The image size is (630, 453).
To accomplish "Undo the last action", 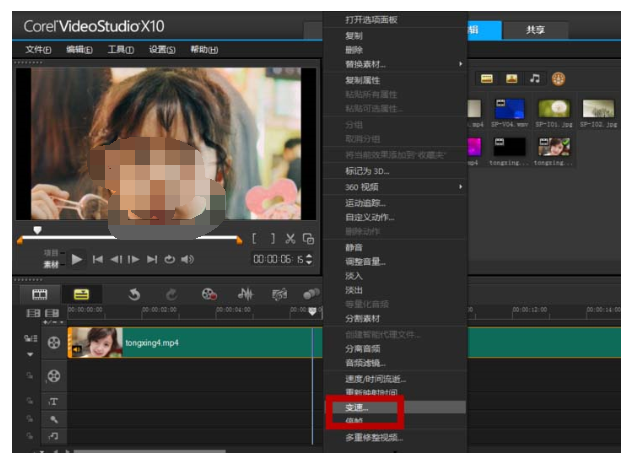I will [134, 295].
